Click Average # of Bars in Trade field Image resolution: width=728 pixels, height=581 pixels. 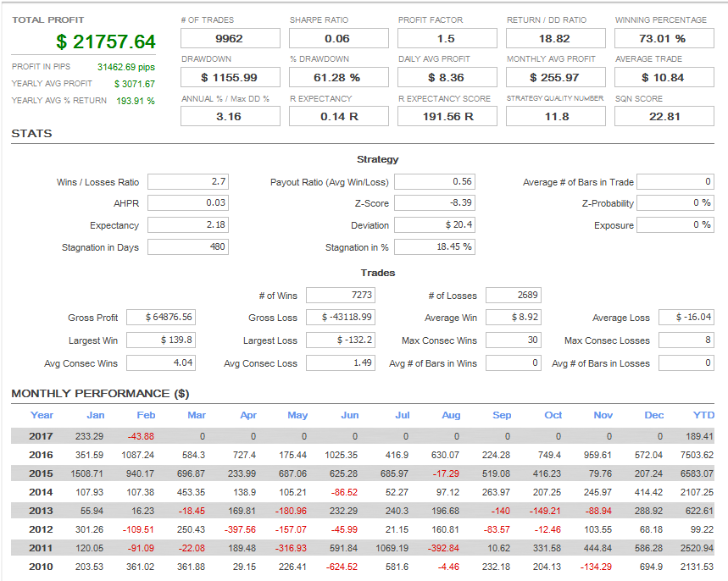675,182
